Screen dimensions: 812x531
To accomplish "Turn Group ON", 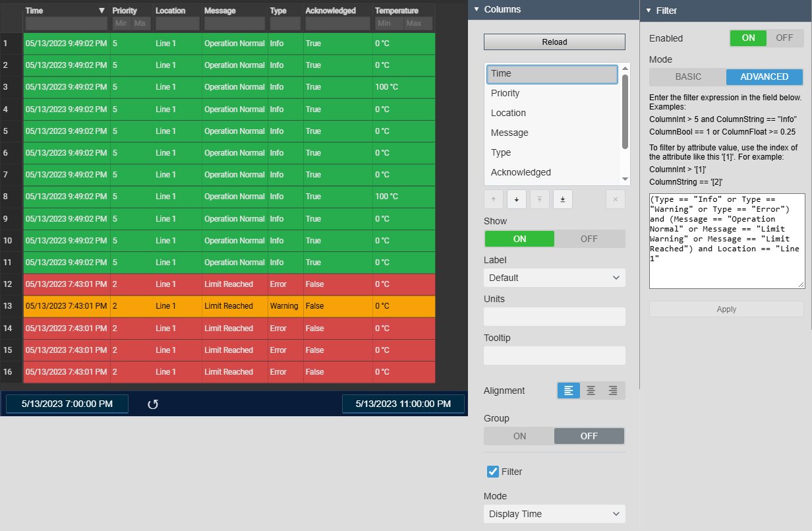I will 519,436.
